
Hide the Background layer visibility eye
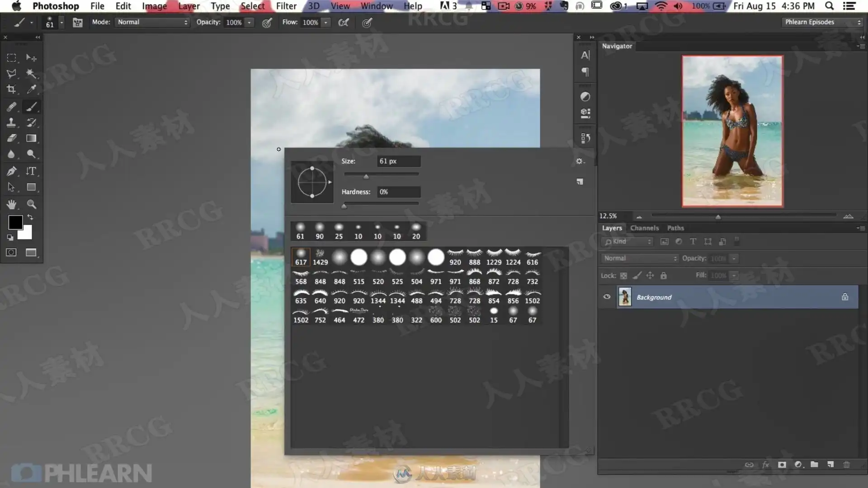coord(607,297)
